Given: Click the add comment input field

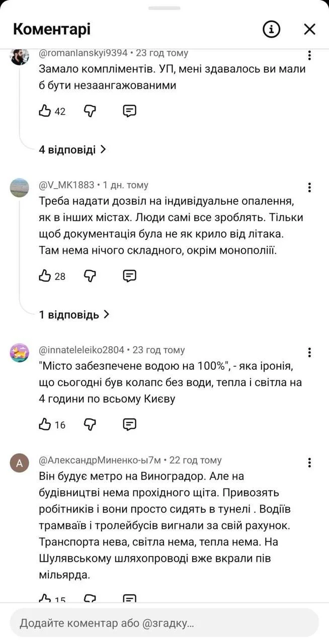Looking at the screenshot, I should point(164,623).
